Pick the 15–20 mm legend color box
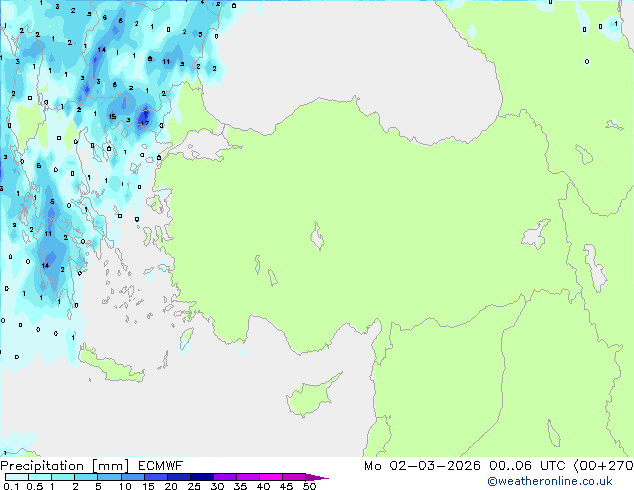Image resolution: width=634 pixels, height=490 pixels. tap(155, 477)
